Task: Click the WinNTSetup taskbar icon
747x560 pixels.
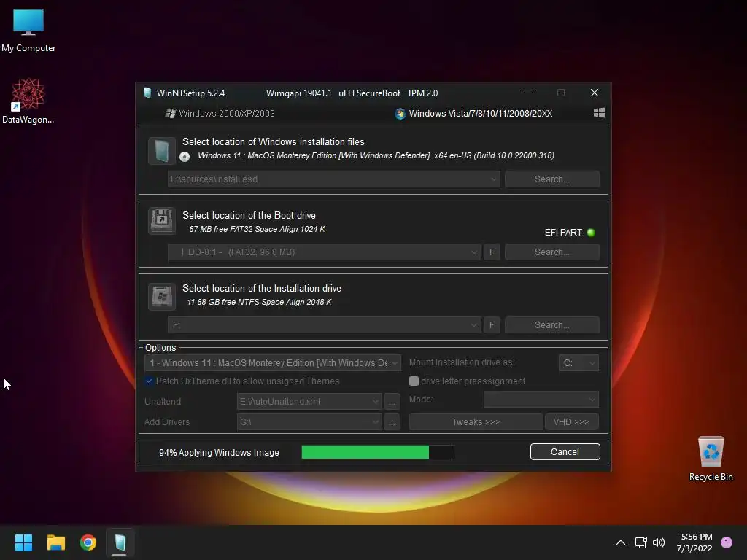Action: tap(120, 542)
